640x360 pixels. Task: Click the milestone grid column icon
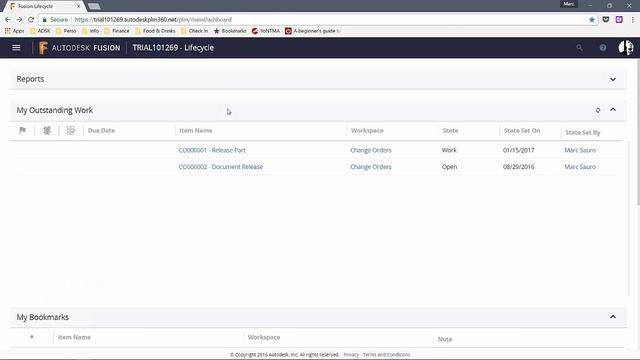[71, 130]
